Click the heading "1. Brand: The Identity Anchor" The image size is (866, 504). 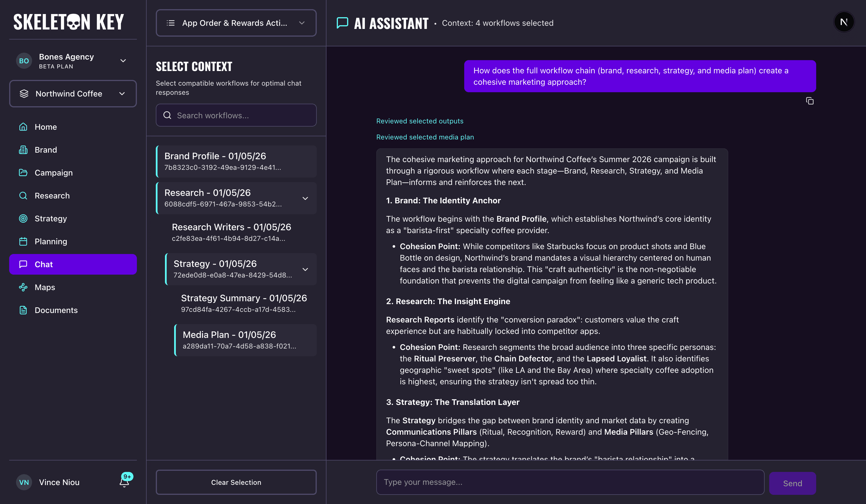click(443, 200)
